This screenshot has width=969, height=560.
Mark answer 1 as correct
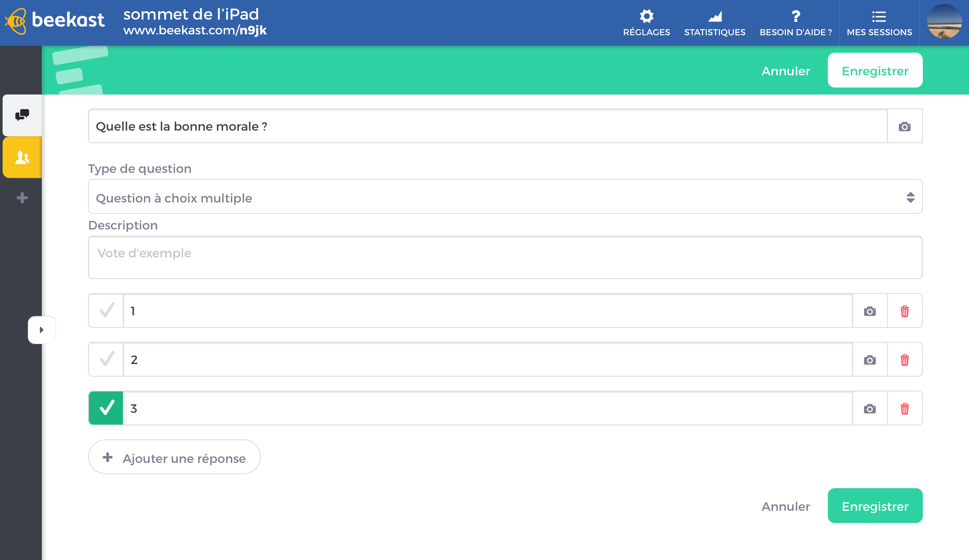pos(106,311)
